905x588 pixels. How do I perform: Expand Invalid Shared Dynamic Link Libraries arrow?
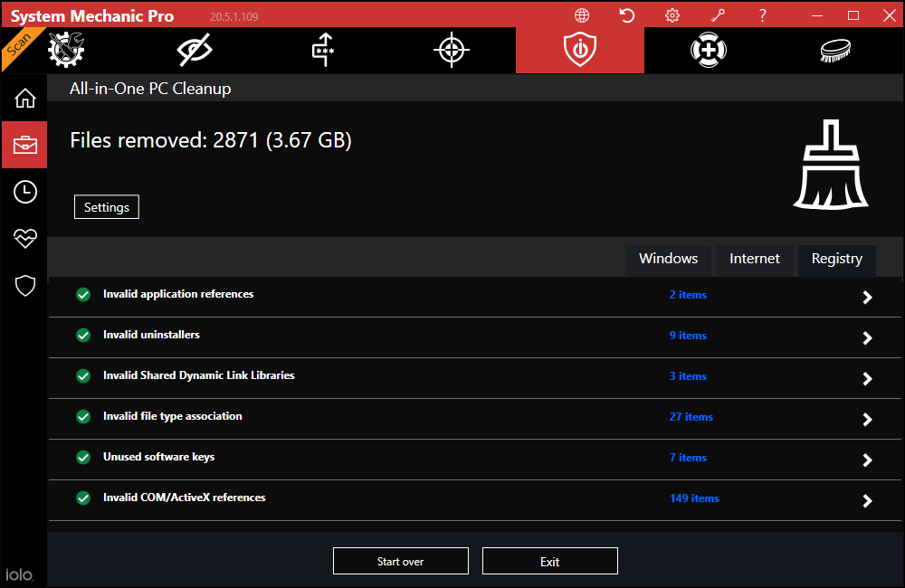(x=867, y=378)
